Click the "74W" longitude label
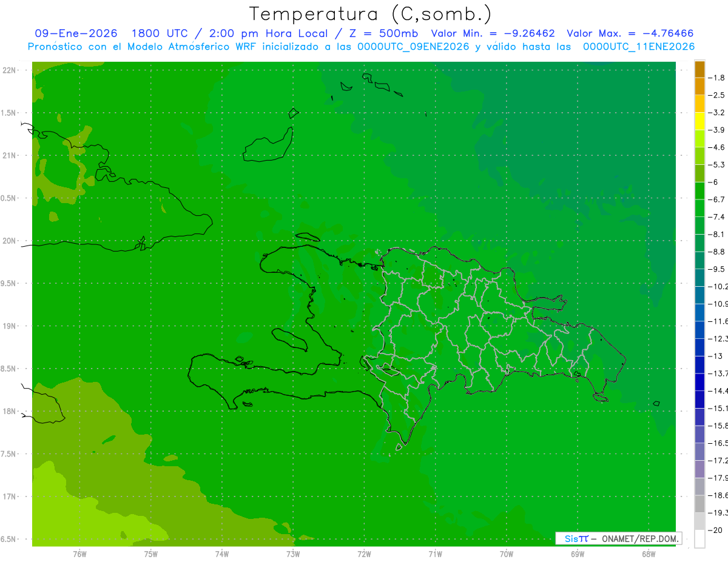 click(222, 554)
